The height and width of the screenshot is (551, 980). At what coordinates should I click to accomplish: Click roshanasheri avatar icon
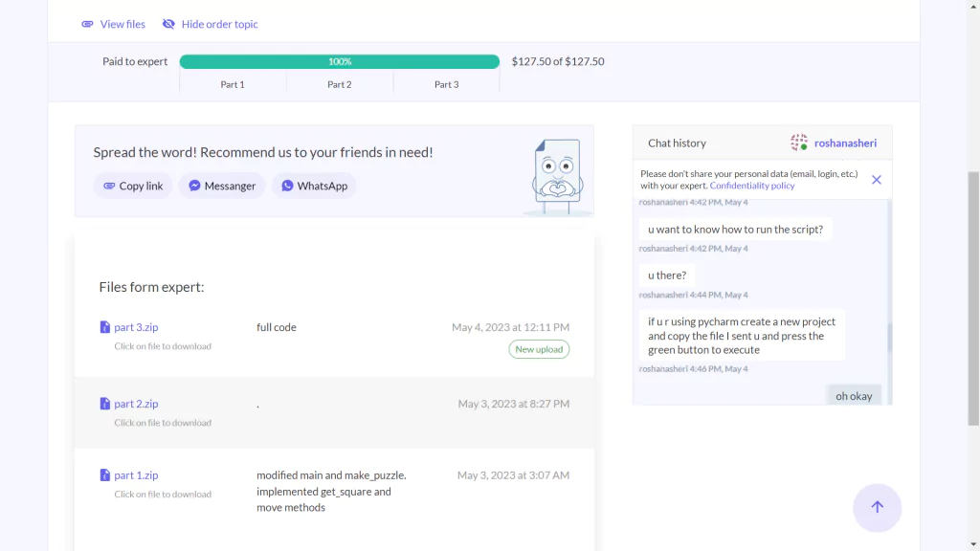(x=799, y=143)
